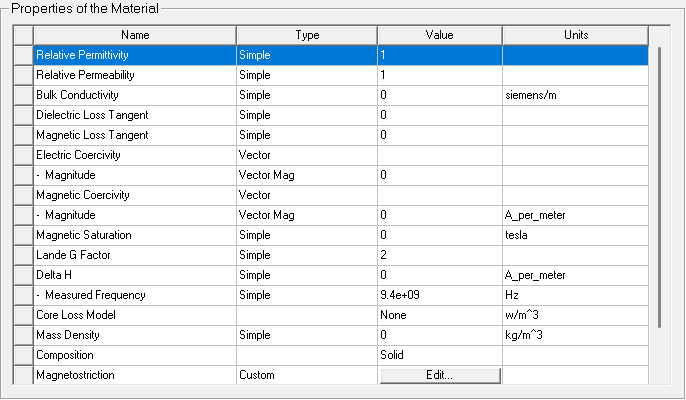The height and width of the screenshot is (400, 686).
Task: Select the Electric Coercivity row name
Action: point(135,155)
